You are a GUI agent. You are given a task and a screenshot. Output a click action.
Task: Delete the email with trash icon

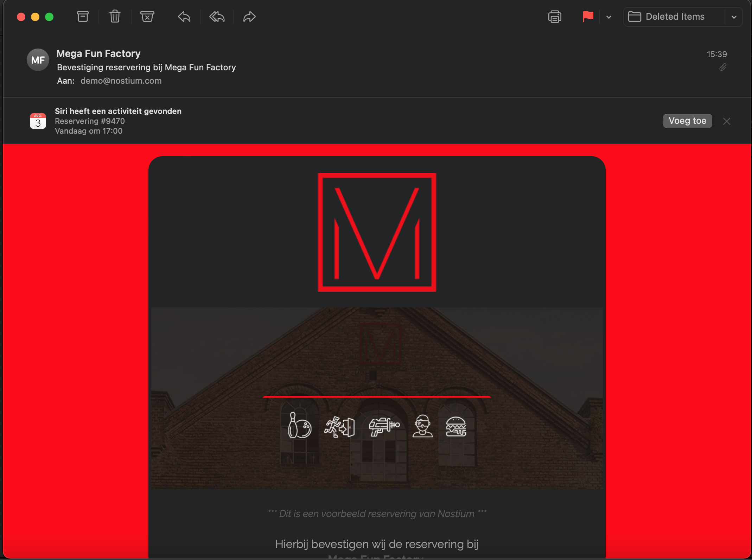coord(115,17)
